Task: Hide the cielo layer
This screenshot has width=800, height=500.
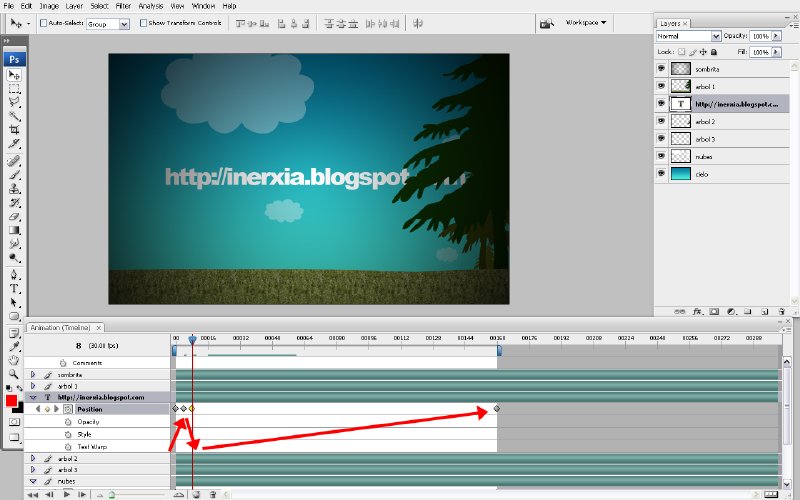Action: (662, 173)
